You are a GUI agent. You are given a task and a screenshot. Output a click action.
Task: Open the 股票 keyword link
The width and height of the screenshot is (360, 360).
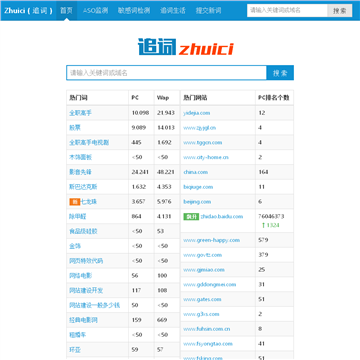coord(75,128)
